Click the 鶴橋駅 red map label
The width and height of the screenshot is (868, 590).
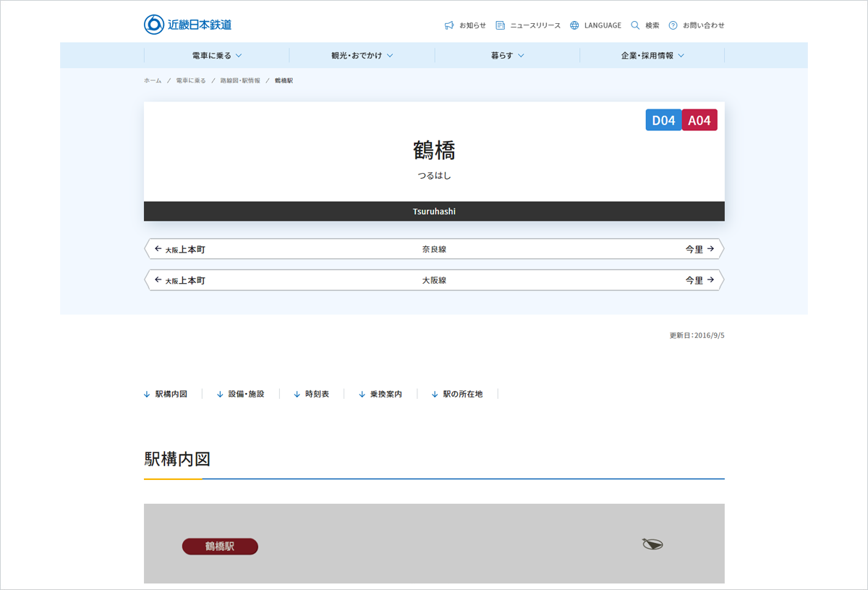pos(220,547)
